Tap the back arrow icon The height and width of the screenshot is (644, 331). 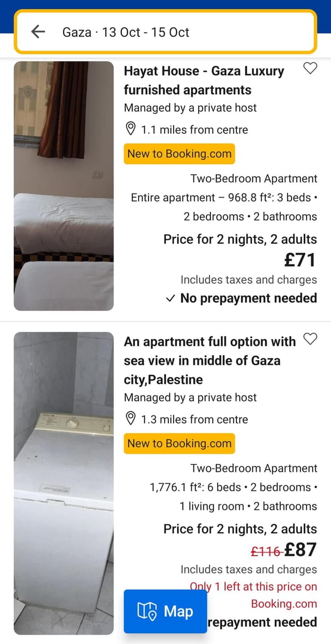coord(40,32)
